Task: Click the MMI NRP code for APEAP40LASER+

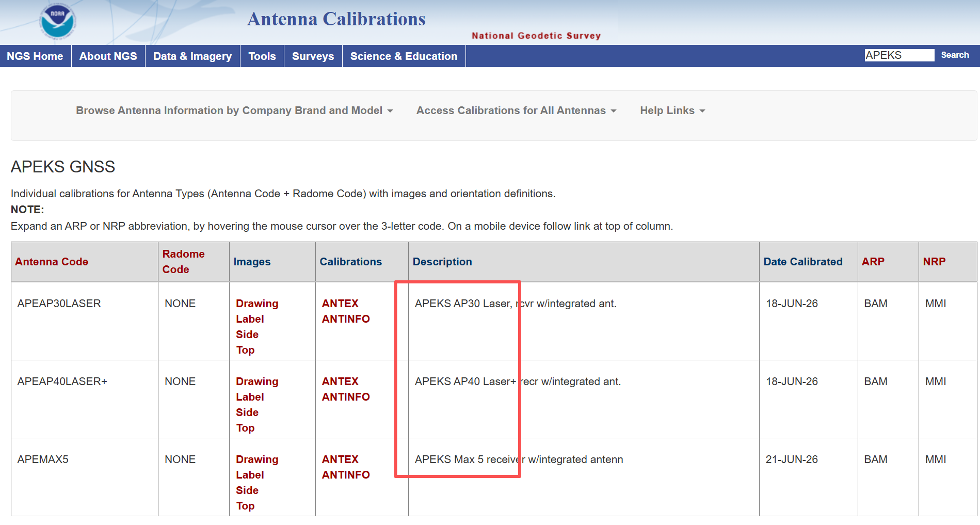Action: (936, 381)
